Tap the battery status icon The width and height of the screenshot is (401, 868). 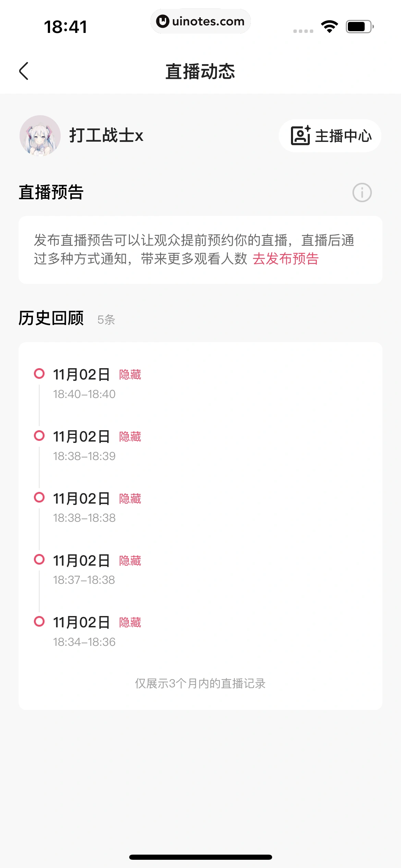(360, 27)
